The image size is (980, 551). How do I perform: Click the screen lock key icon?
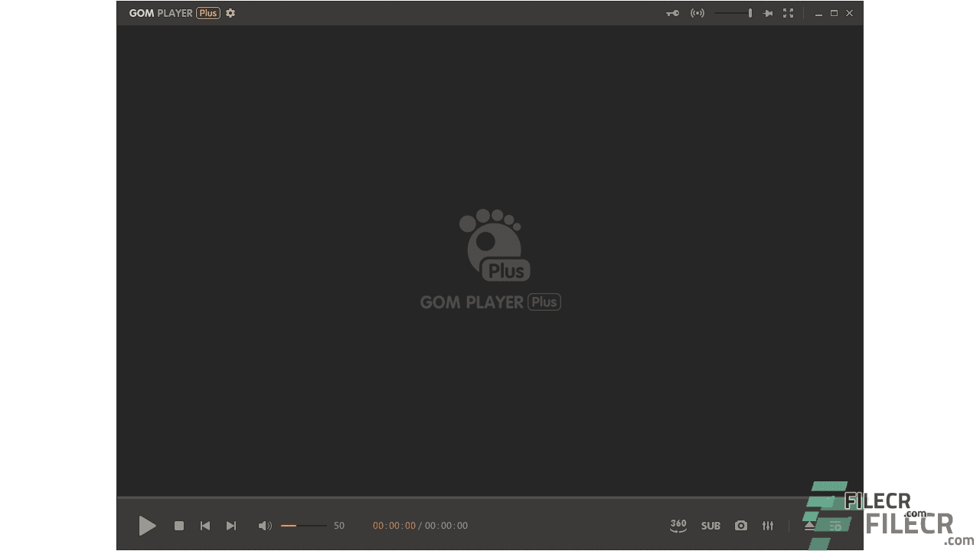[x=672, y=13]
